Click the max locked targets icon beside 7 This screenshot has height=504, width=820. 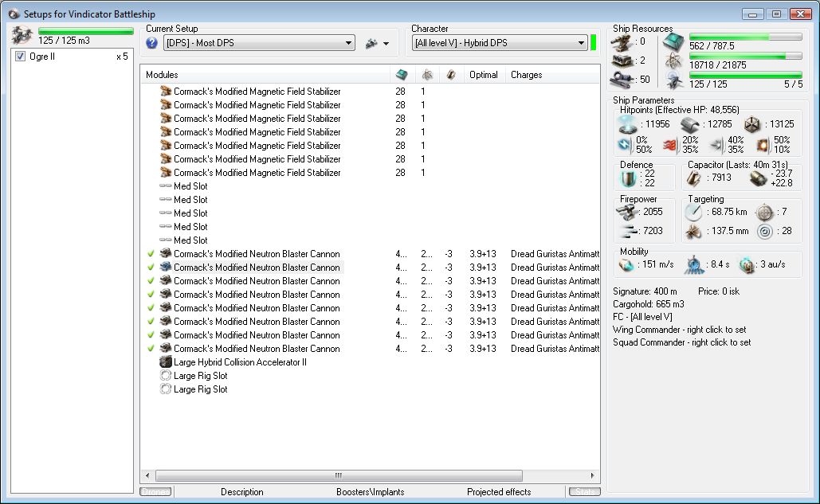[x=764, y=212]
